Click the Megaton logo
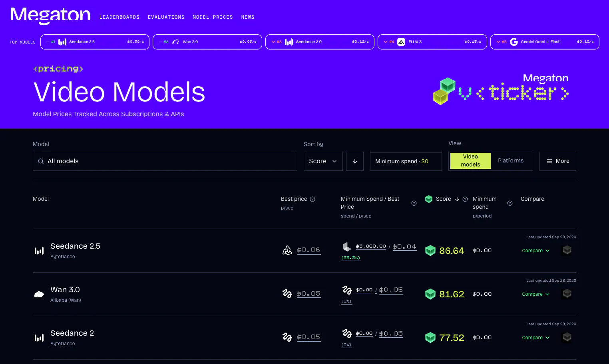Image resolution: width=609 pixels, height=364 pixels. [x=50, y=16]
